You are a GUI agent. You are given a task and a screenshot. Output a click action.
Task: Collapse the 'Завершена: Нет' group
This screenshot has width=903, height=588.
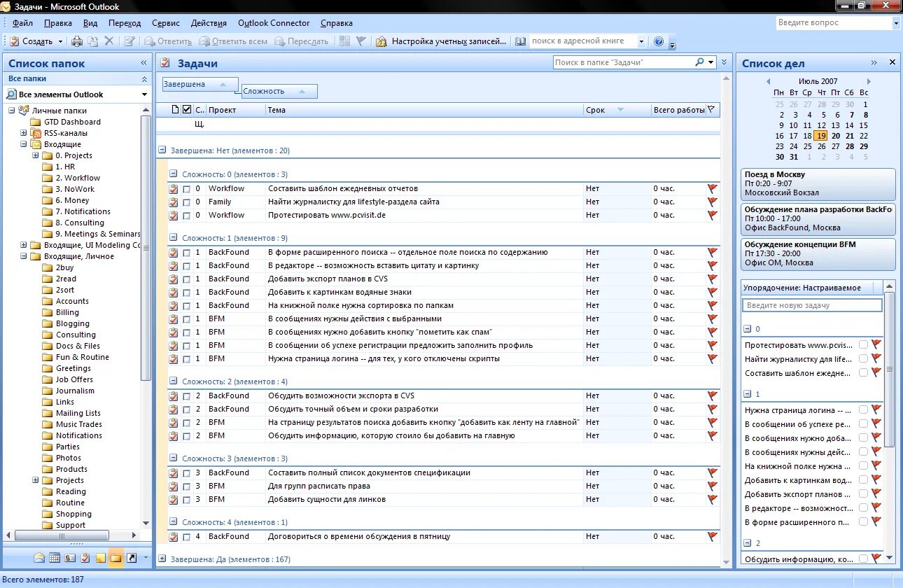(x=162, y=150)
